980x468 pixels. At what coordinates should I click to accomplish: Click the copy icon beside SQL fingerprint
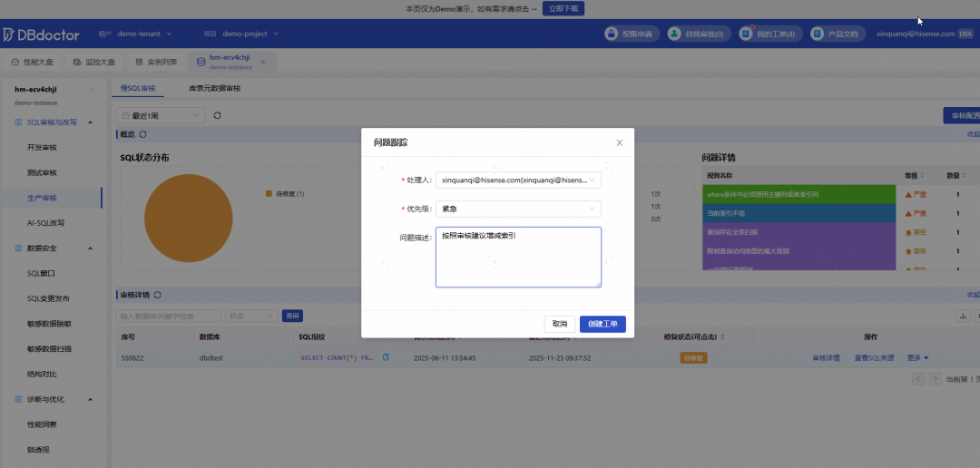[x=386, y=357]
